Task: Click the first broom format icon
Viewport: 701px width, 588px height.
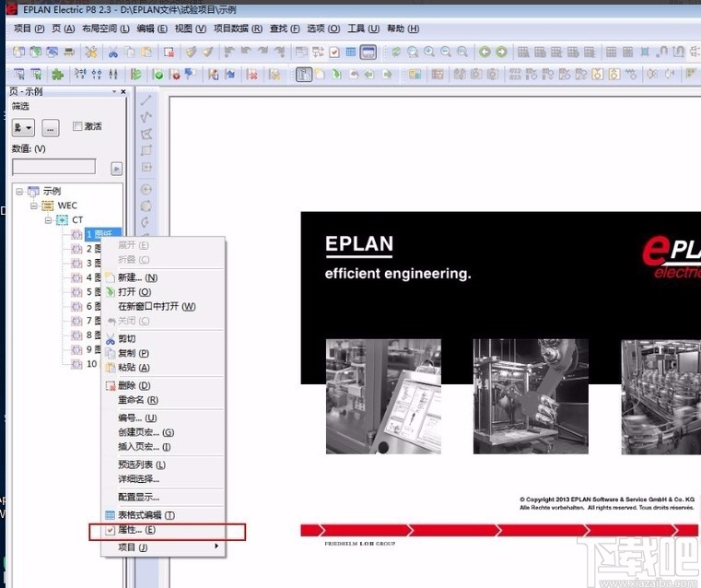Action: 191,53
